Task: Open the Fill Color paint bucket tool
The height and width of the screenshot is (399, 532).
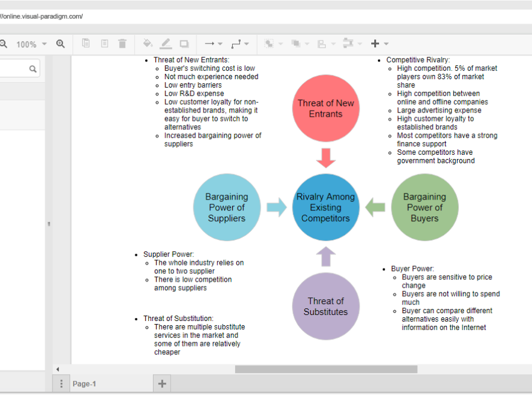Action: (x=148, y=44)
